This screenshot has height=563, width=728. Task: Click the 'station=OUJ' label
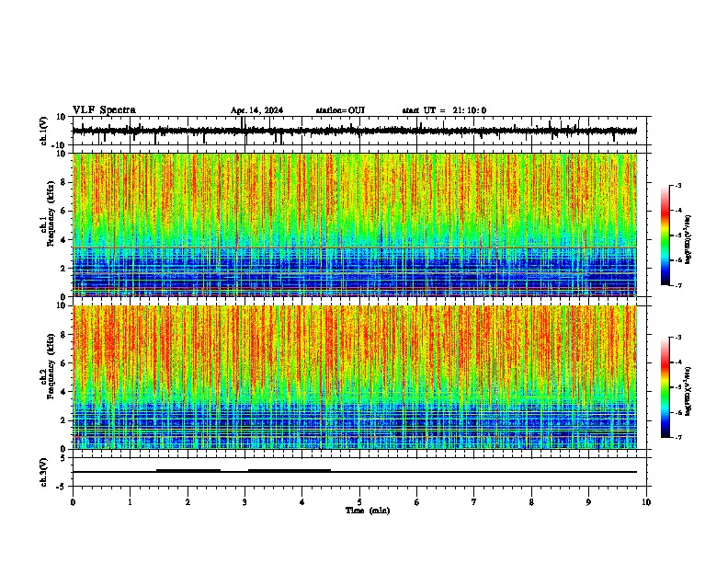click(340, 110)
